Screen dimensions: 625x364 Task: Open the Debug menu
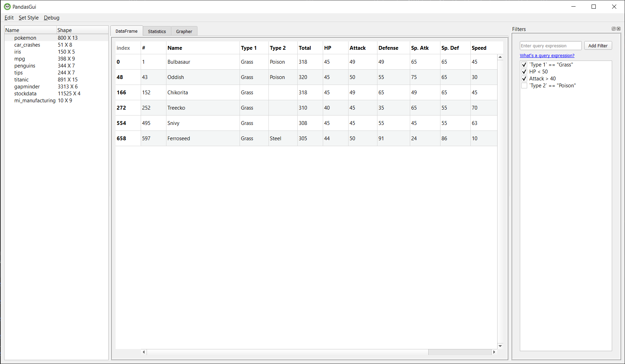point(52,18)
